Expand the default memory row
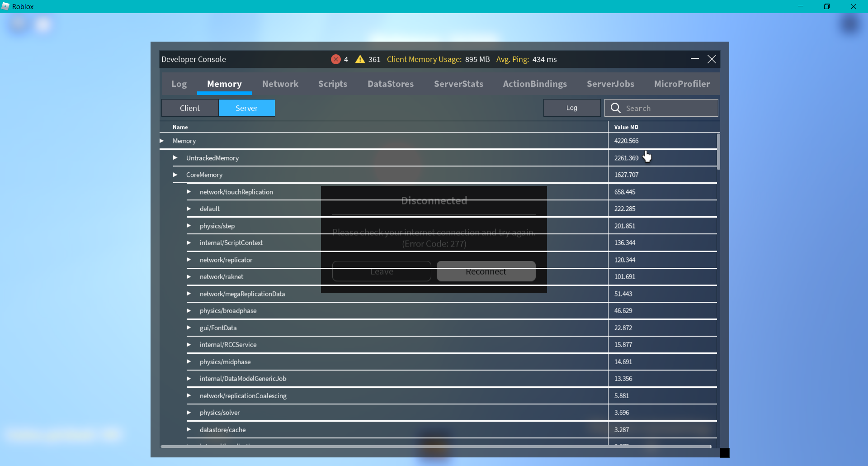Viewport: 868px width, 466px height. 189,209
